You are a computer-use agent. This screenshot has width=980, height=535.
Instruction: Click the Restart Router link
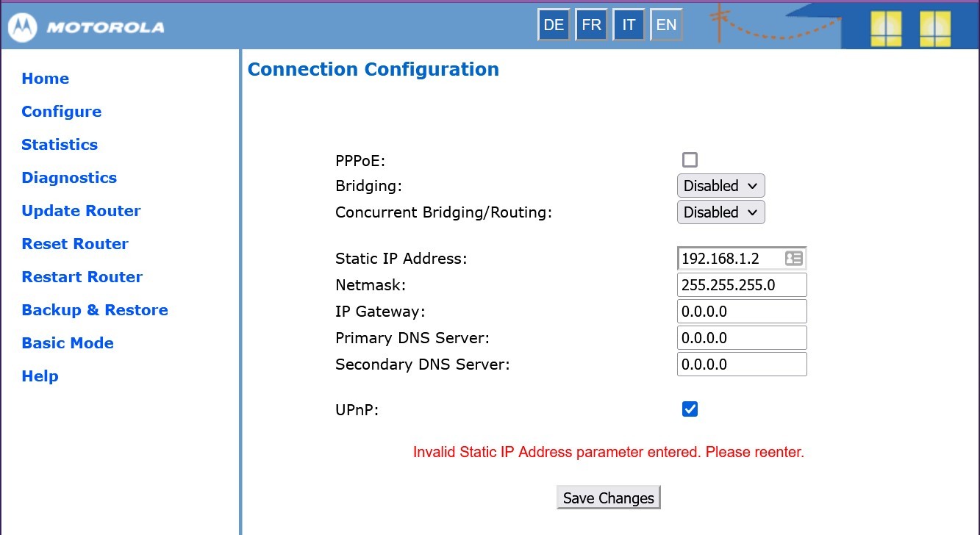(x=82, y=277)
